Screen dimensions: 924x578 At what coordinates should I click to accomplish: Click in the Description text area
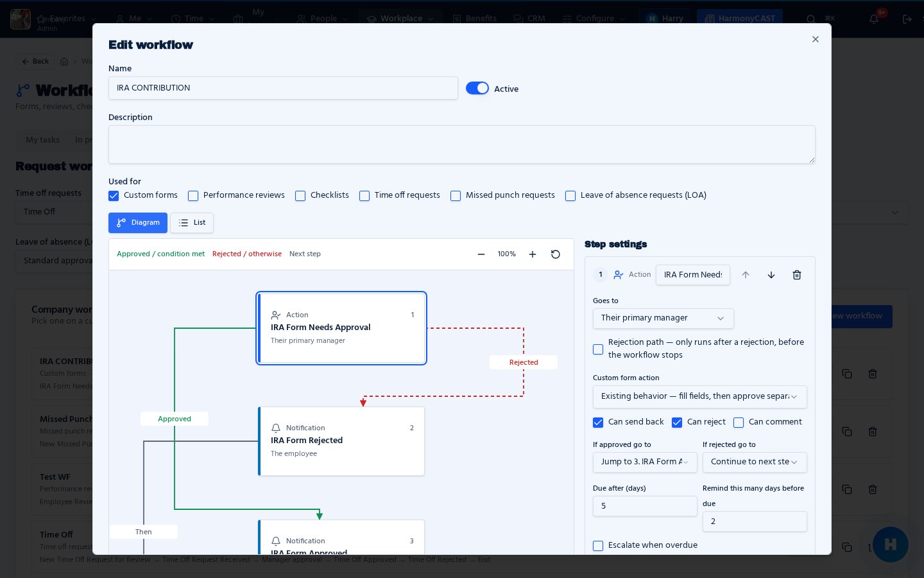pyautogui.click(x=462, y=144)
